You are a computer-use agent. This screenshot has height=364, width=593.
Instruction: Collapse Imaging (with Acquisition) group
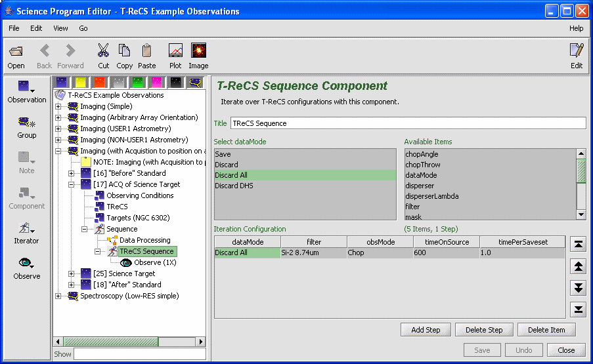(58, 151)
